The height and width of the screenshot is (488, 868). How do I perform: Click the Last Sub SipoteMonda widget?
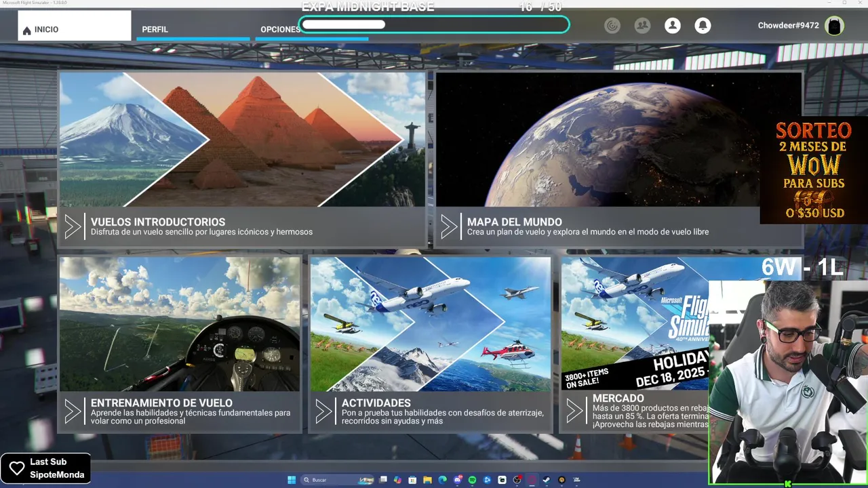[x=45, y=468]
